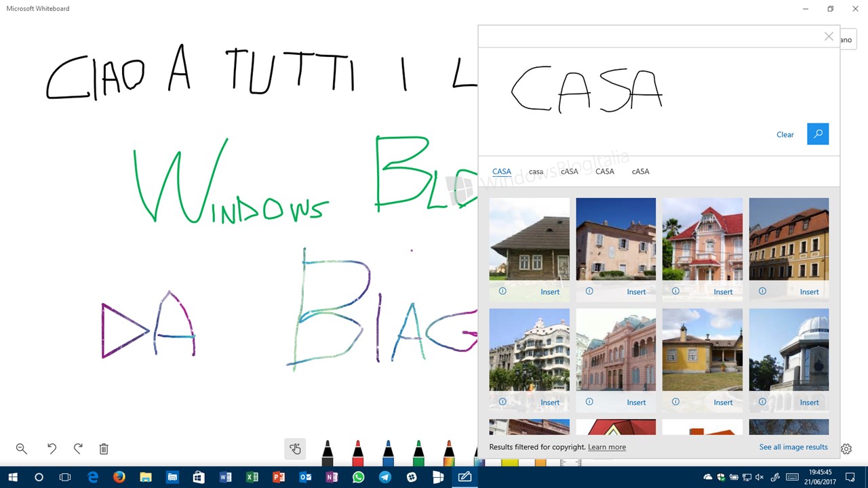868x488 pixels.
Task: Insert the first wooden house image
Action: (x=550, y=292)
